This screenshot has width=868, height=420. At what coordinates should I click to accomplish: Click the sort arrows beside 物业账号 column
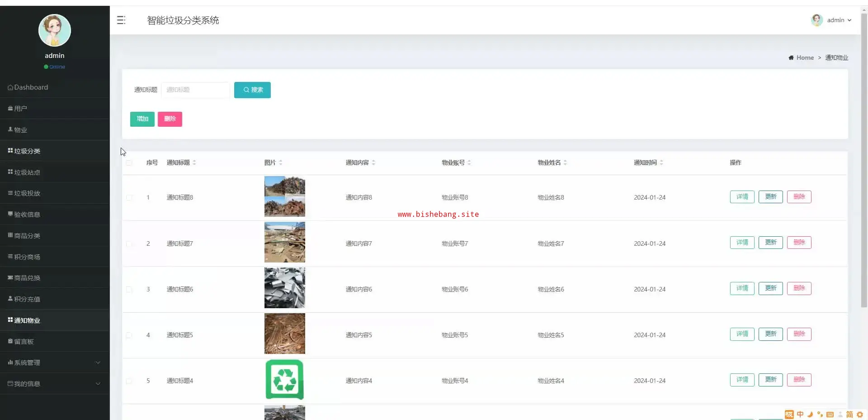tap(469, 162)
